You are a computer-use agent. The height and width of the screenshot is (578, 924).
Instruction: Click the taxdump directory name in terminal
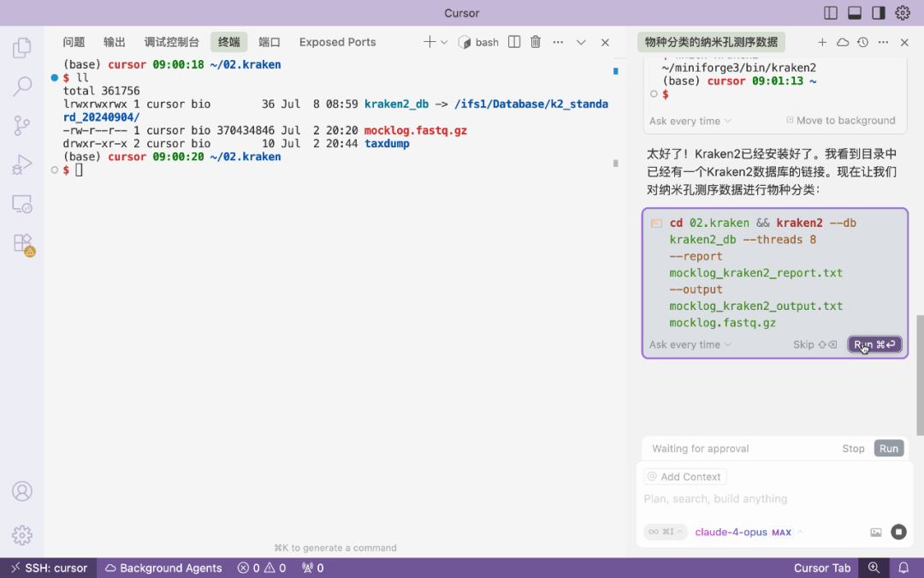[x=387, y=143]
